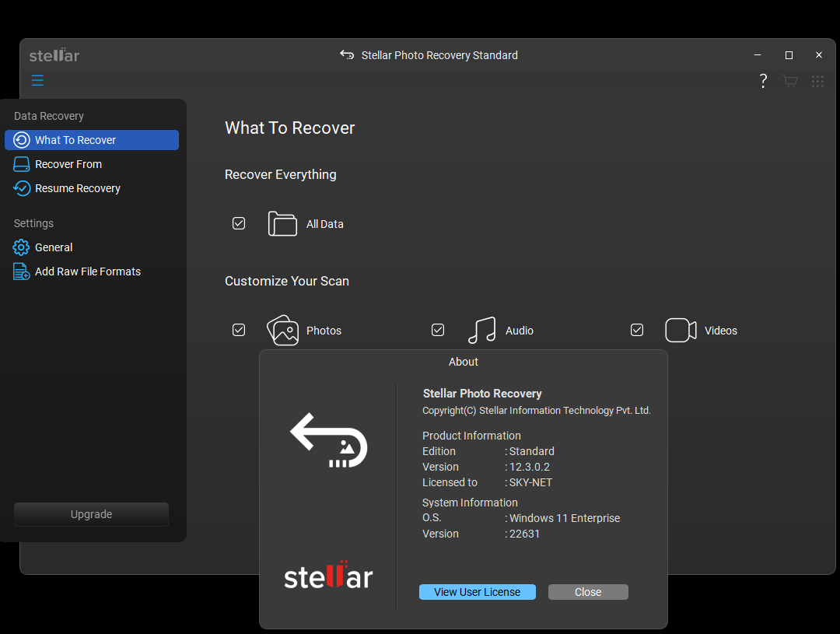840x634 pixels.
Task: Click the help question mark icon
Action: (764, 81)
